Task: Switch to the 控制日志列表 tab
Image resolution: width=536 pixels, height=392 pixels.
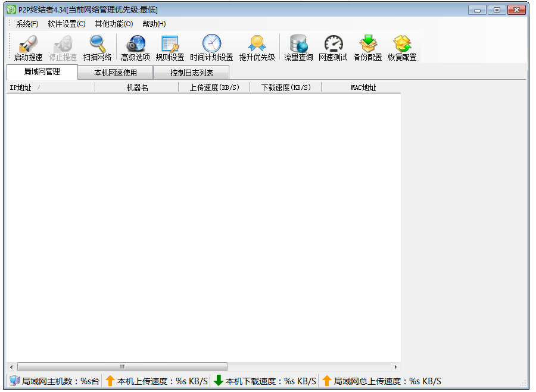Action: coord(191,73)
